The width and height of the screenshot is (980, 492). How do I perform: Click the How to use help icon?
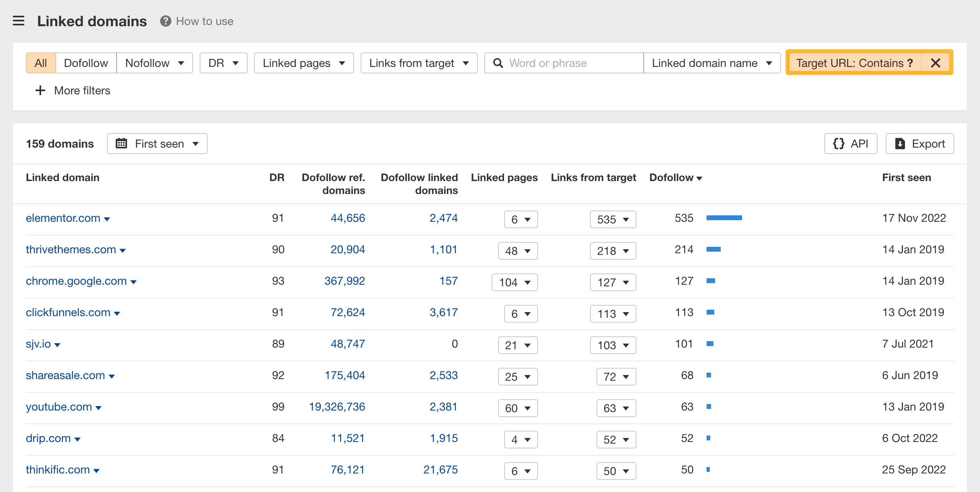(165, 21)
